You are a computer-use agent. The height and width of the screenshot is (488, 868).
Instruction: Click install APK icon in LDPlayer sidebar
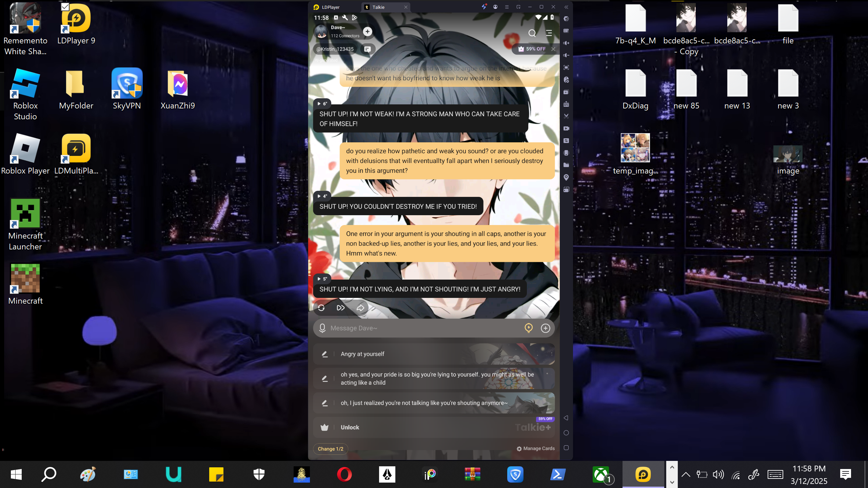[566, 104]
